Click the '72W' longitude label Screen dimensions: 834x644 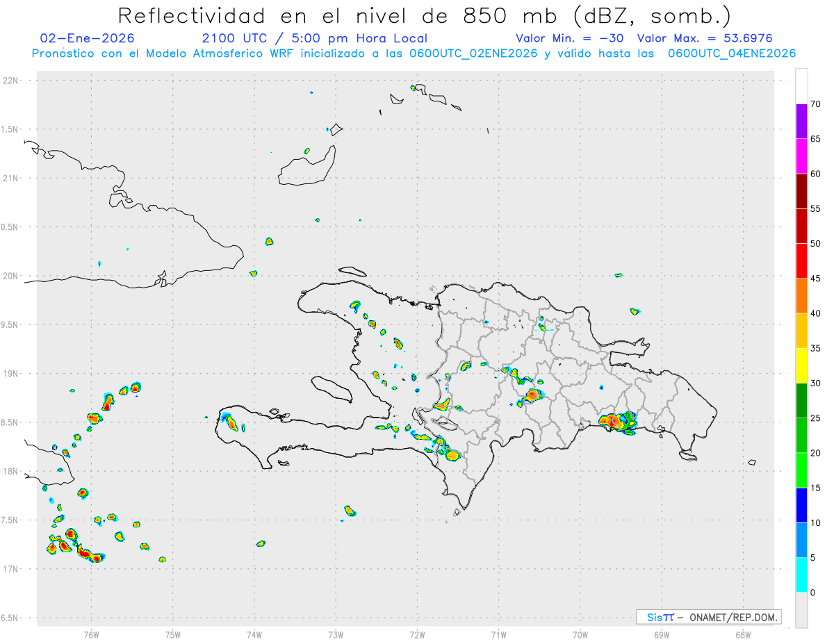pyautogui.click(x=417, y=635)
